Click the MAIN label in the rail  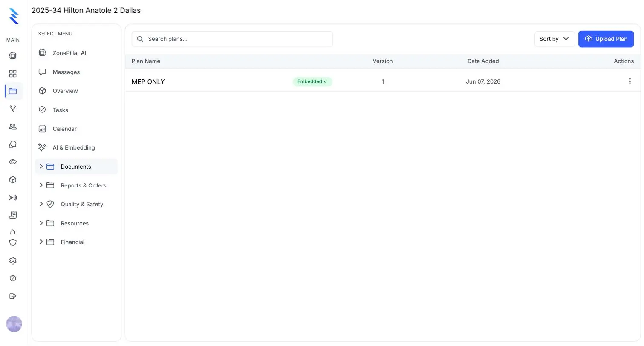coord(13,40)
